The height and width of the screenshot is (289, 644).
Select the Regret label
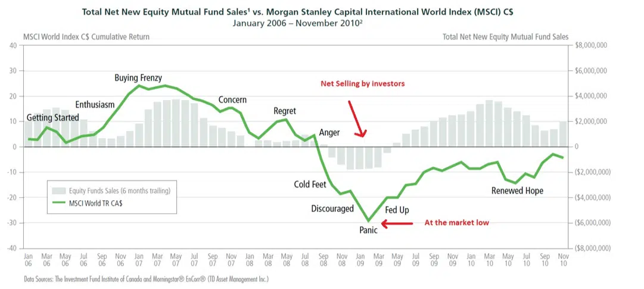[285, 111]
